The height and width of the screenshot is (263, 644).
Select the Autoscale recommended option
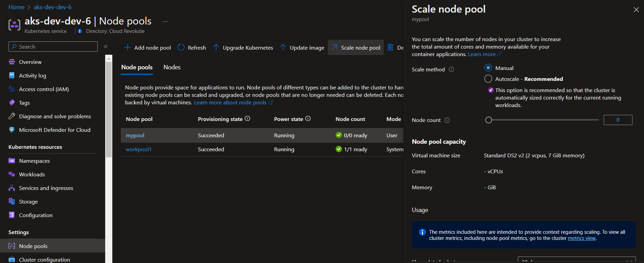point(488,79)
